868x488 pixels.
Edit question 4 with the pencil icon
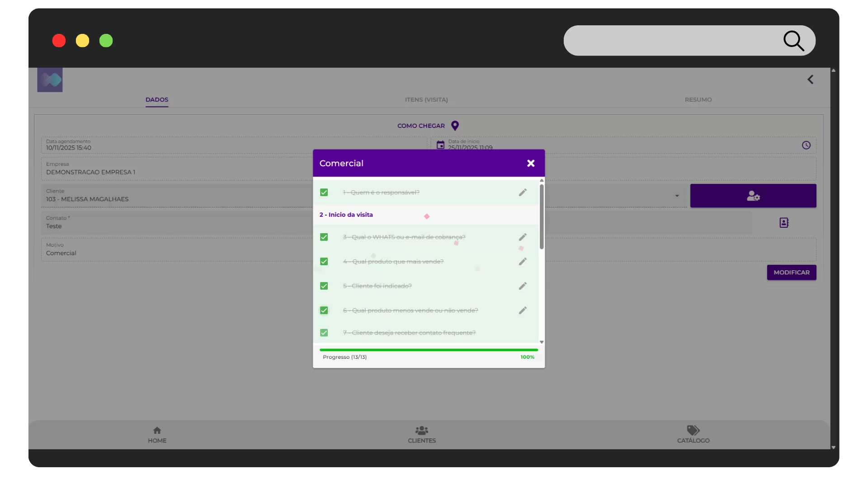523,261
